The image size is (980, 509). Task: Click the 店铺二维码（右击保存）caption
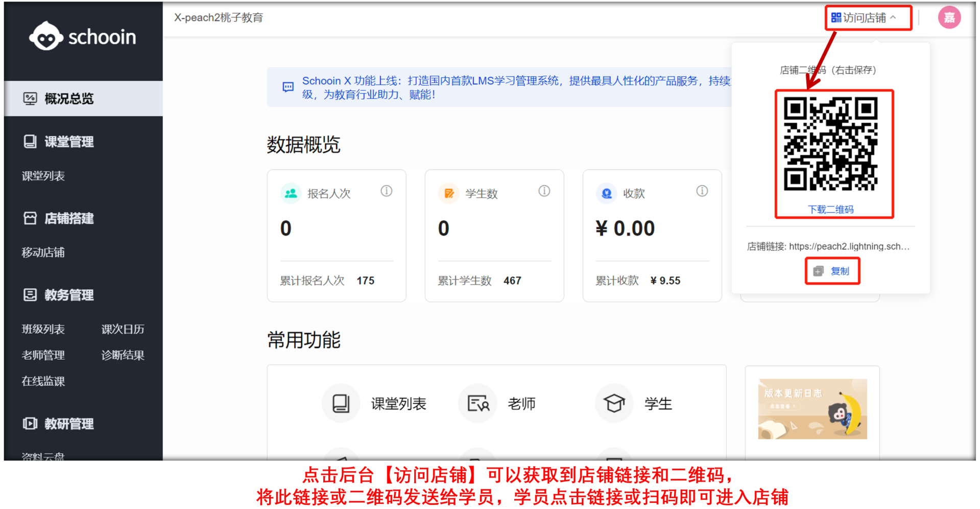(828, 70)
